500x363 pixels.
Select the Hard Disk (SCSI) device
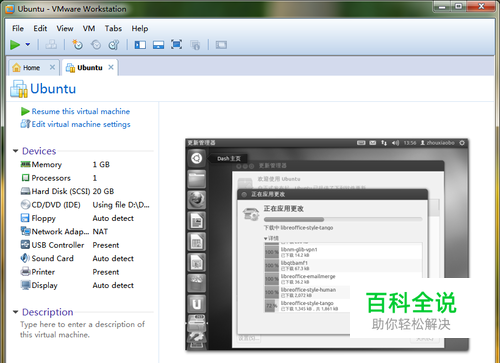coord(85,191)
